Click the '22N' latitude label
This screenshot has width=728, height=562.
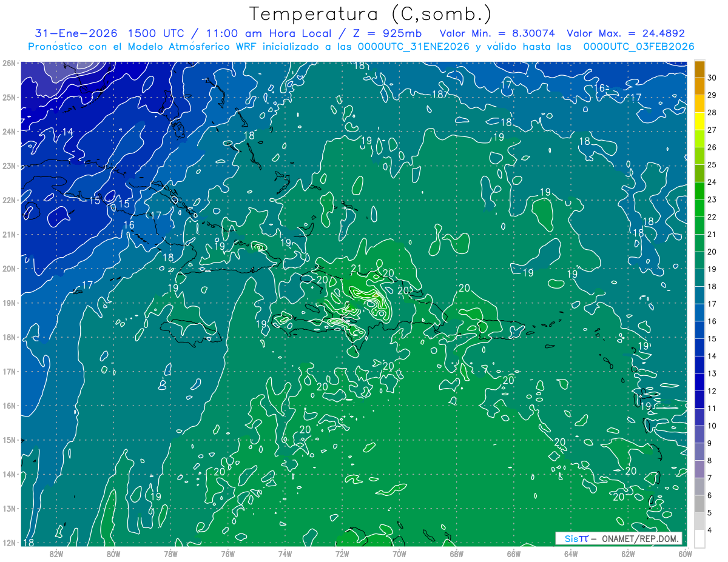[8, 200]
